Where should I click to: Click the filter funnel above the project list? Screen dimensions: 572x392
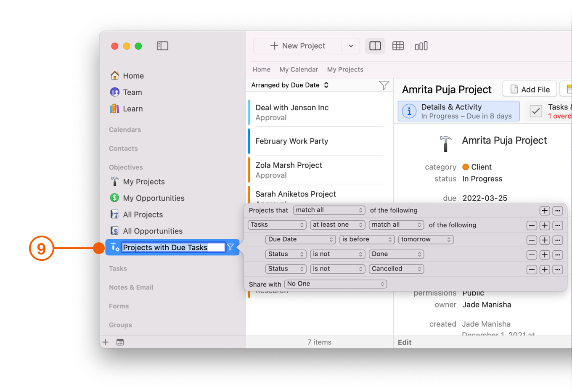tap(384, 85)
